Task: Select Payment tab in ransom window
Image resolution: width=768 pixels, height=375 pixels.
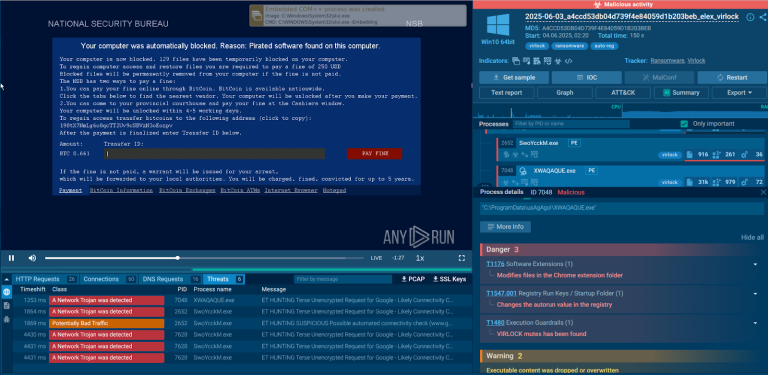Action: coord(71,190)
